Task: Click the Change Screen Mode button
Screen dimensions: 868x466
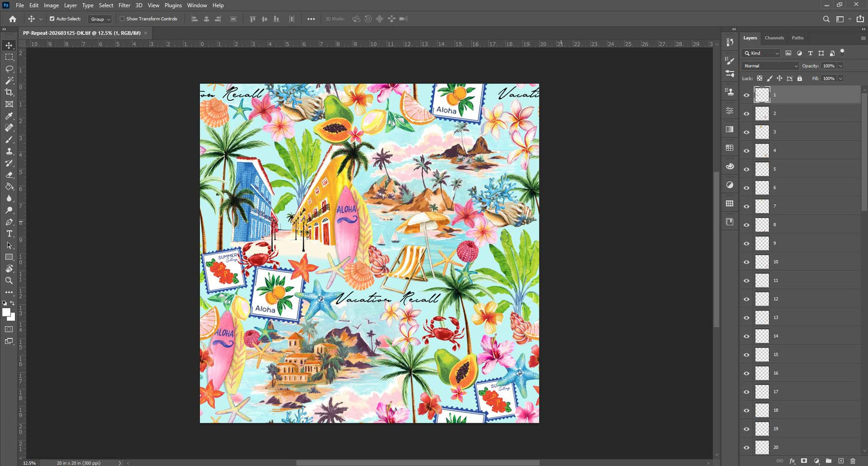Action: pos(9,341)
